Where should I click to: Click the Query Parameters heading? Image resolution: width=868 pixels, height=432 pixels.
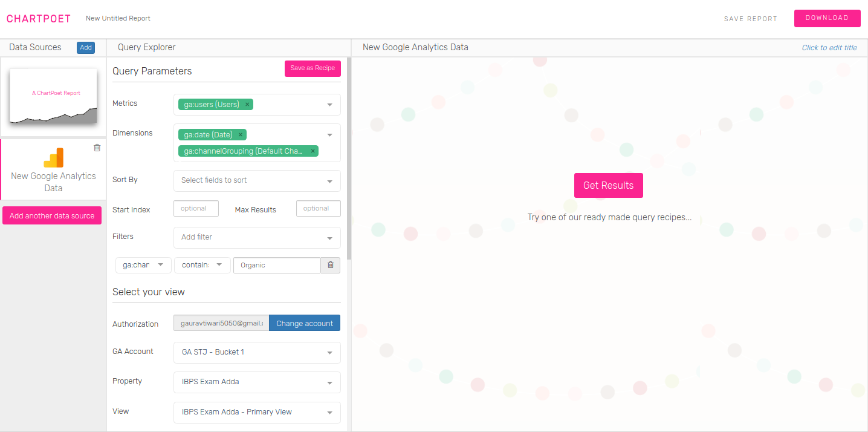(x=152, y=71)
